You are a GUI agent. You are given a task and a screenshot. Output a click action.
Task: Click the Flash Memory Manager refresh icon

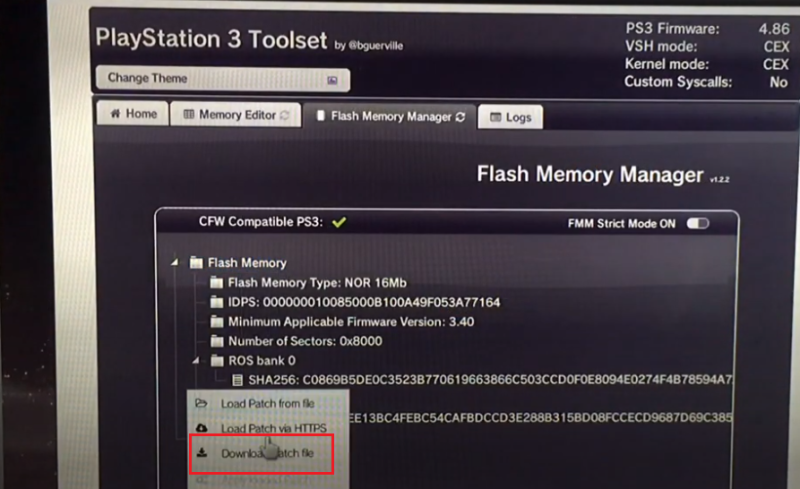[x=460, y=117]
